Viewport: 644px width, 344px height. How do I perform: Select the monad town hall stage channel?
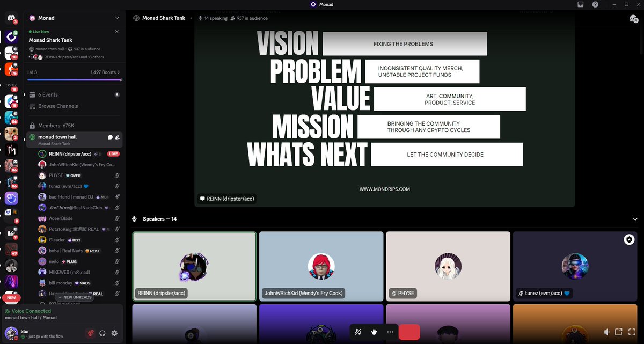(x=74, y=140)
